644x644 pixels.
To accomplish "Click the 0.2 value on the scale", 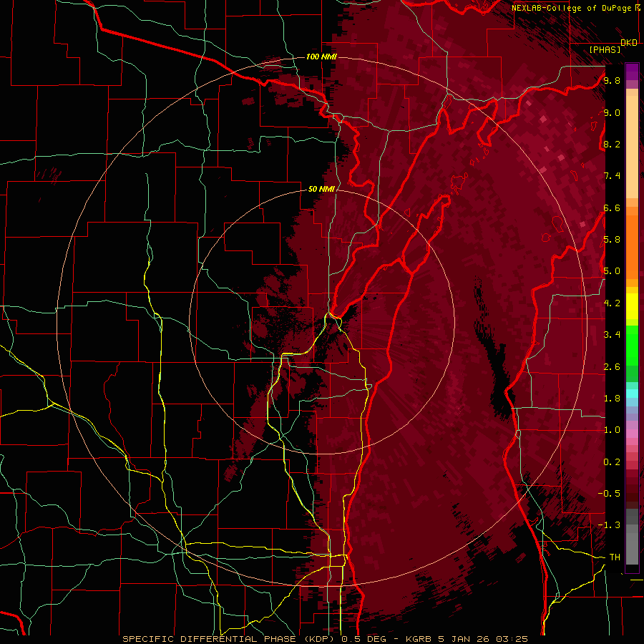I will (x=612, y=462).
